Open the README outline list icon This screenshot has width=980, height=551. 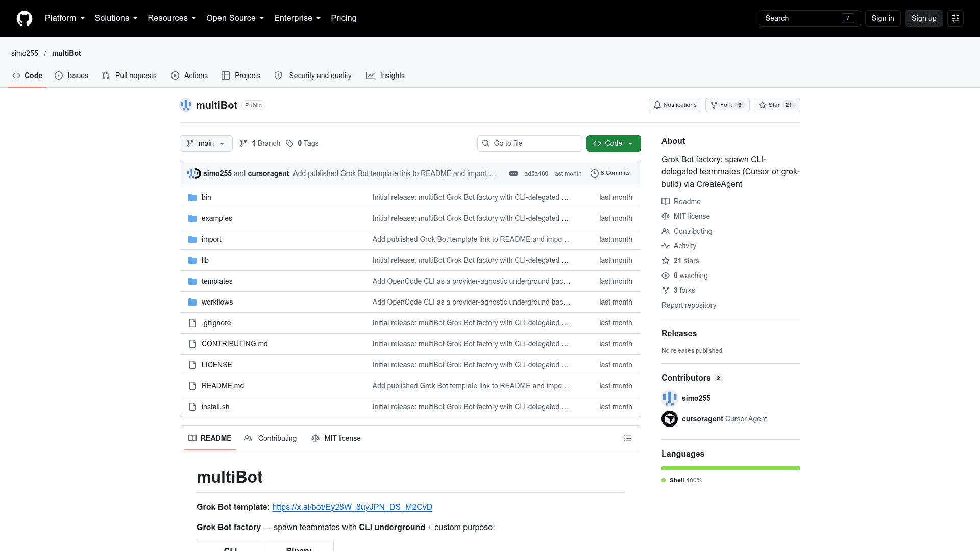tap(628, 438)
